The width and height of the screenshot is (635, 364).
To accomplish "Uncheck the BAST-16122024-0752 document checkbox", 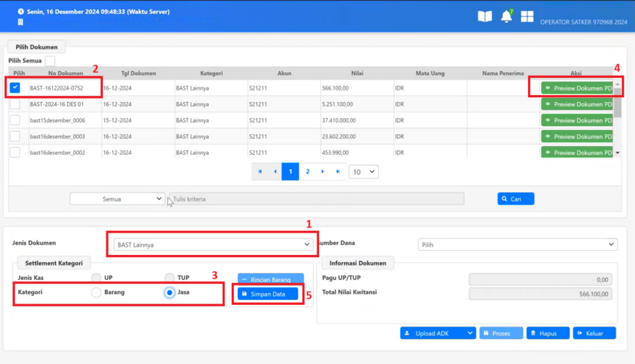I will (x=15, y=88).
